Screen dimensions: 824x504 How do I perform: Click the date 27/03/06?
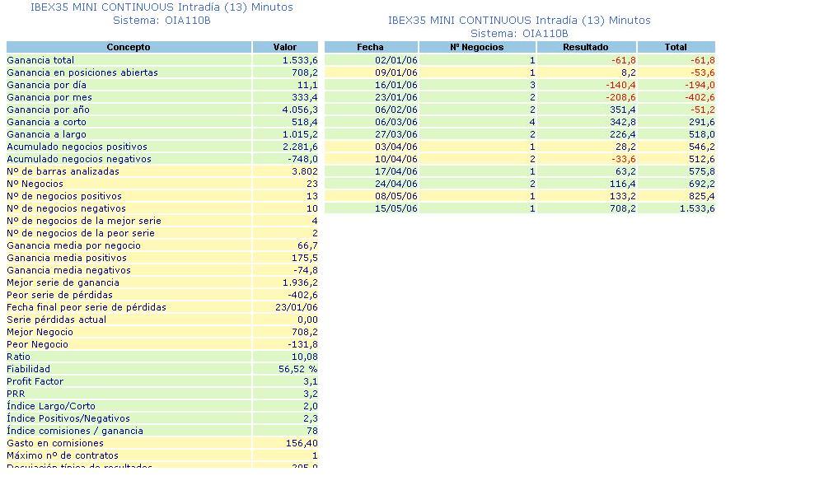tap(396, 134)
